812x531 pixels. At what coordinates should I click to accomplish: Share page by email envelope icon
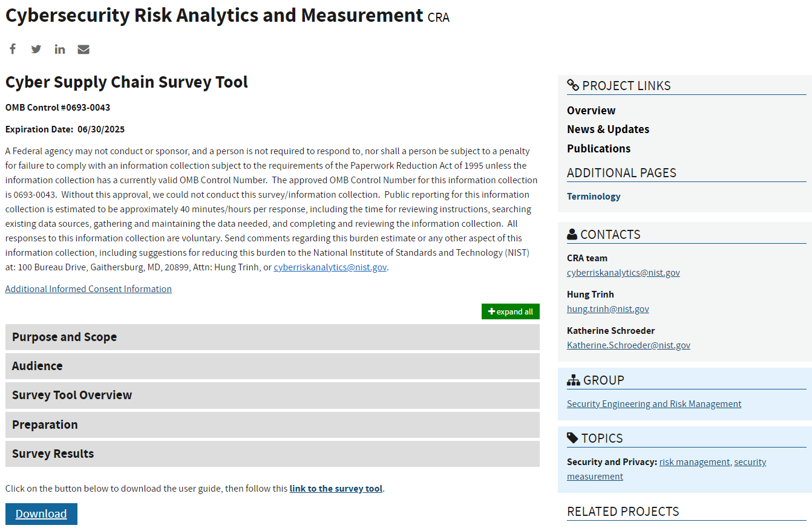coord(83,49)
